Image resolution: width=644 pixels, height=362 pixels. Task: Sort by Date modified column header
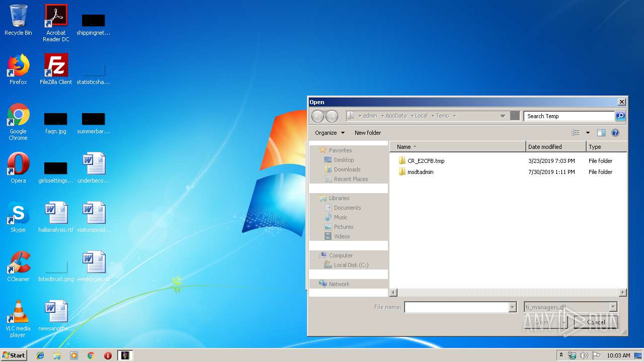[556, 147]
